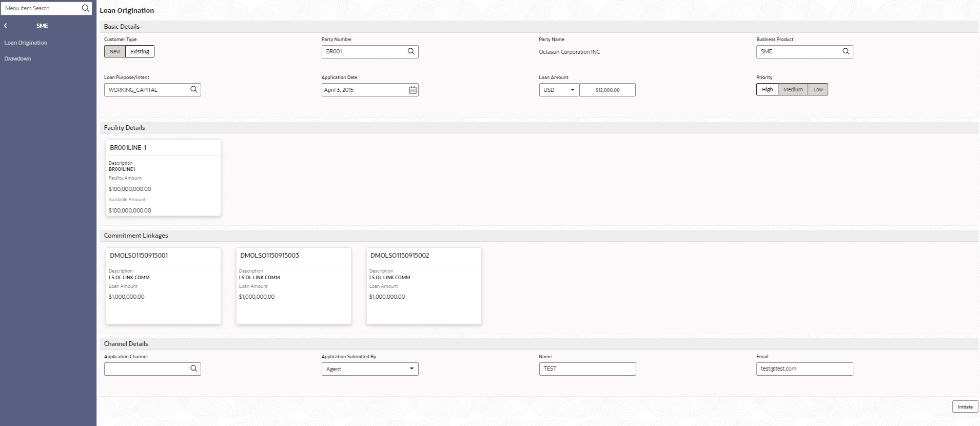This screenshot has width=980, height=426.
Task: Open Drawdown menu item
Action: tap(17, 59)
